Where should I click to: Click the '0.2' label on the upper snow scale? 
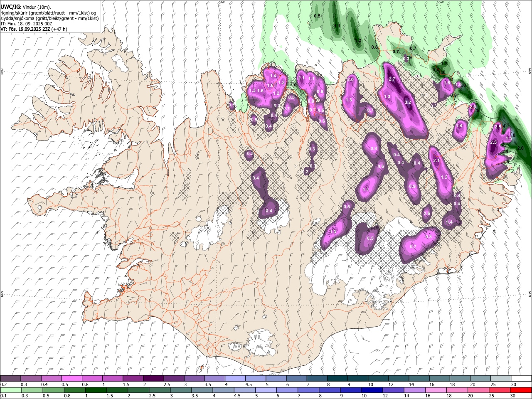[x=4, y=384]
